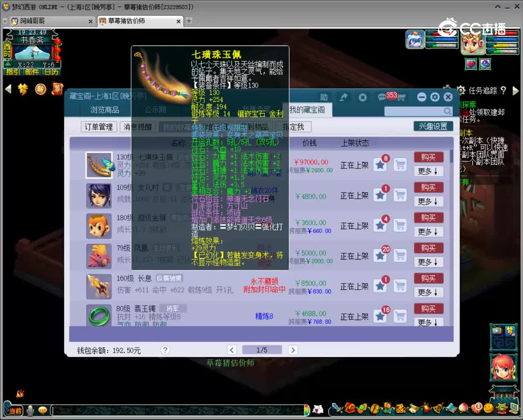
Task: Expand 更多 menu for 翡玉镯 row
Action: pos(428,322)
